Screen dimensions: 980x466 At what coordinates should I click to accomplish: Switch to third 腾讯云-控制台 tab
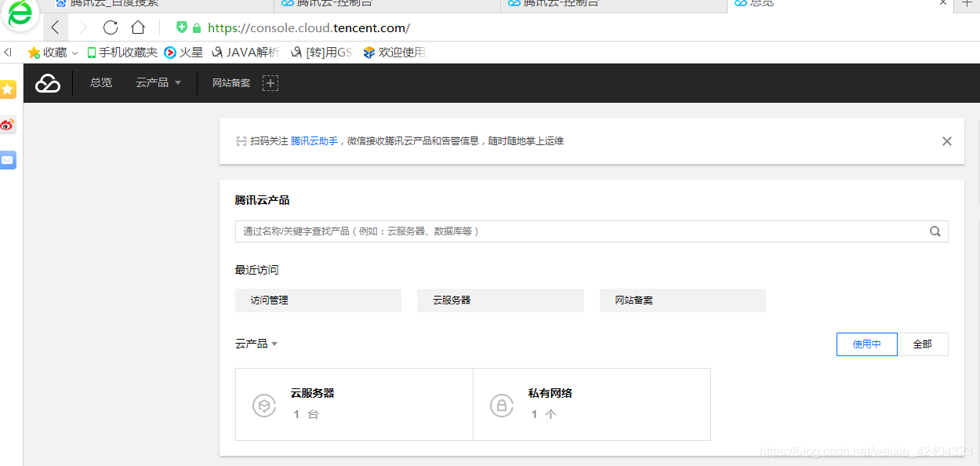tap(614, 5)
